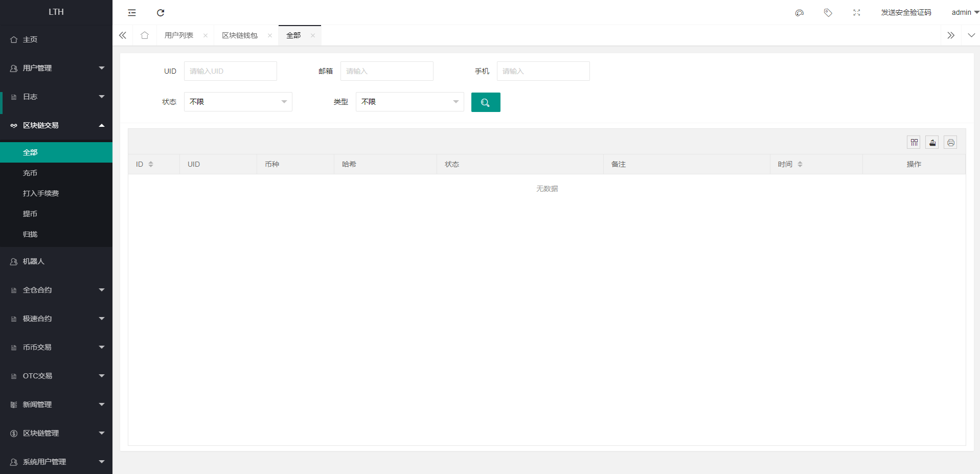
Task: Collapse the sidebar with the menu fold icon
Action: pyautogui.click(x=132, y=13)
